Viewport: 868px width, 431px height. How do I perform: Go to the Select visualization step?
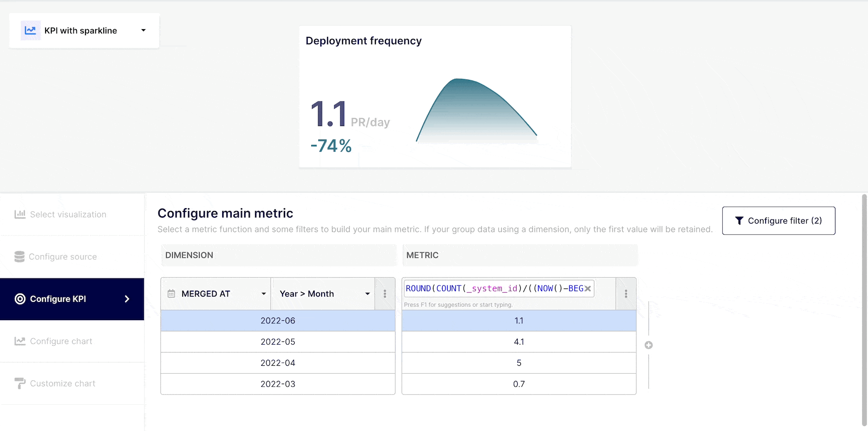coord(68,215)
